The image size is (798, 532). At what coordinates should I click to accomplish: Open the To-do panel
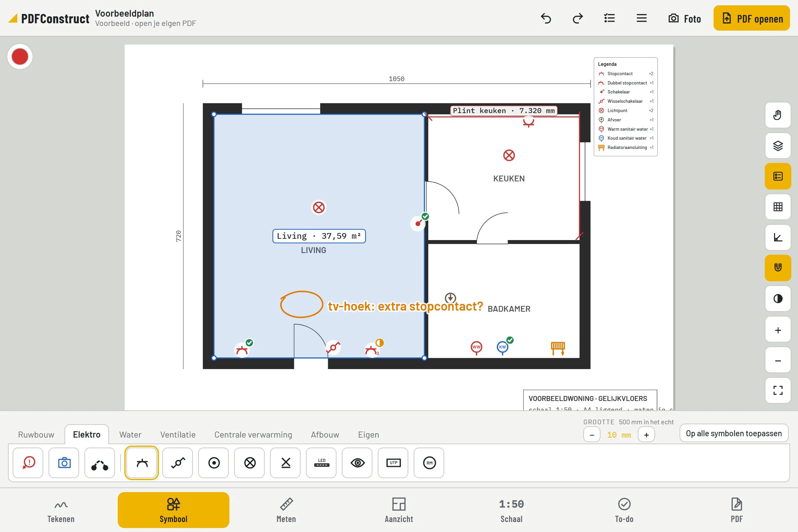coord(624,510)
